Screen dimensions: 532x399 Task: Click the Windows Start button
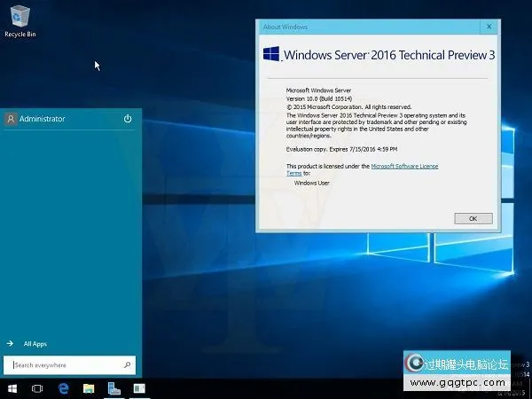(x=12, y=388)
